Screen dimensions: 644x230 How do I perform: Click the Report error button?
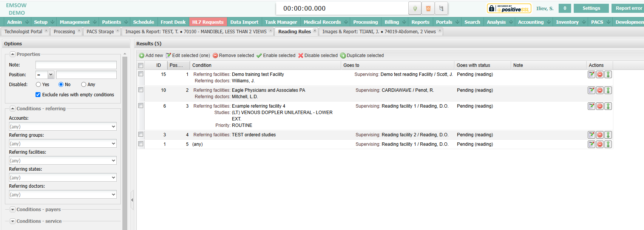click(628, 8)
